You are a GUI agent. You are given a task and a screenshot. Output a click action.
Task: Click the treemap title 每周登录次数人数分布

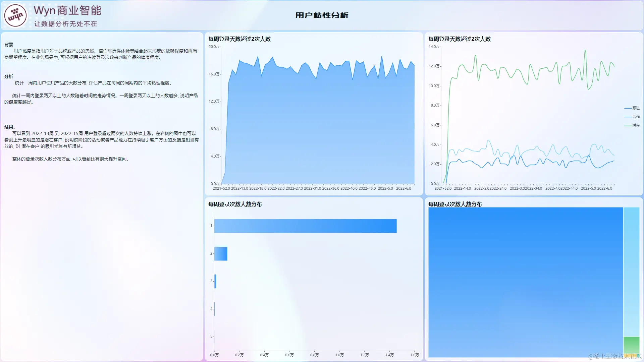[455, 204]
